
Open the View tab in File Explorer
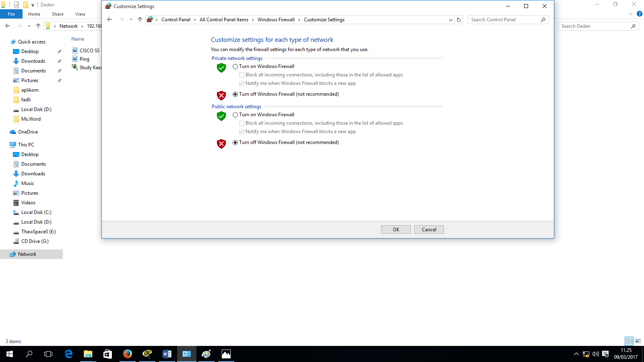(80, 14)
